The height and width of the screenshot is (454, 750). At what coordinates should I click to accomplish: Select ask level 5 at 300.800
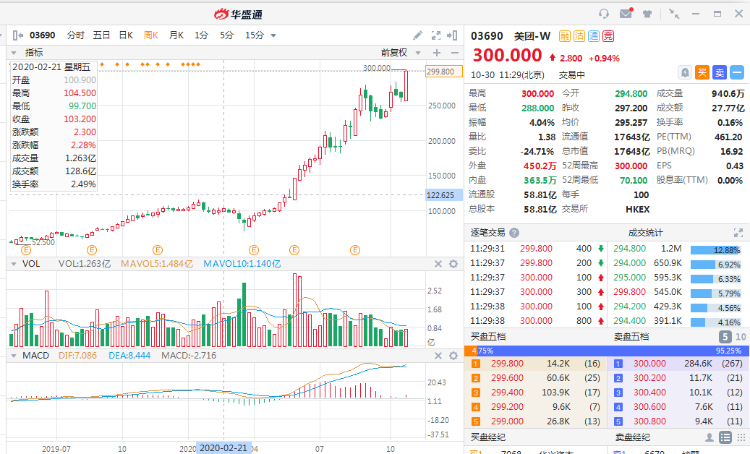[678, 421]
